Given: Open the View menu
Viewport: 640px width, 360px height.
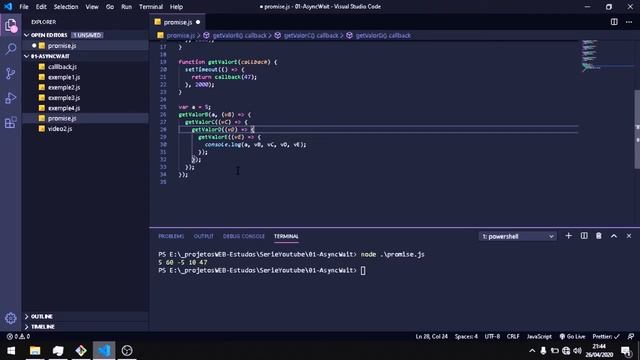Looking at the screenshot, I should [x=92, y=7].
